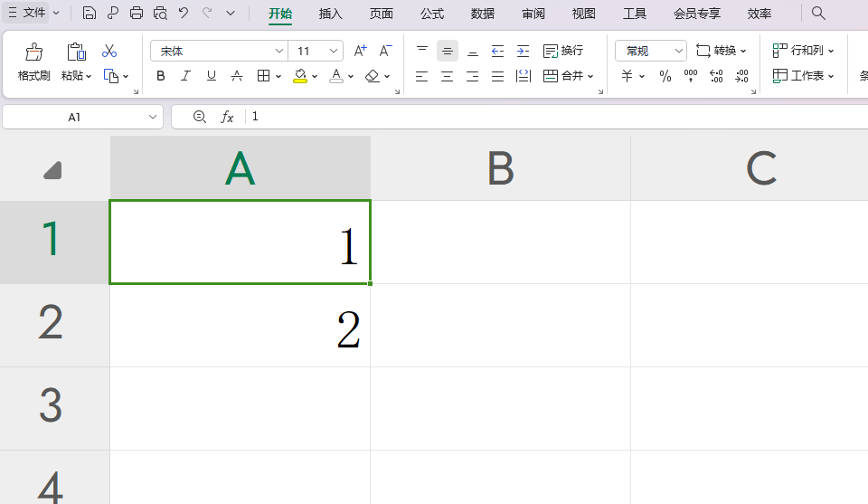This screenshot has width=868, height=504.
Task: Toggle vertical middle alignment
Action: 448,51
